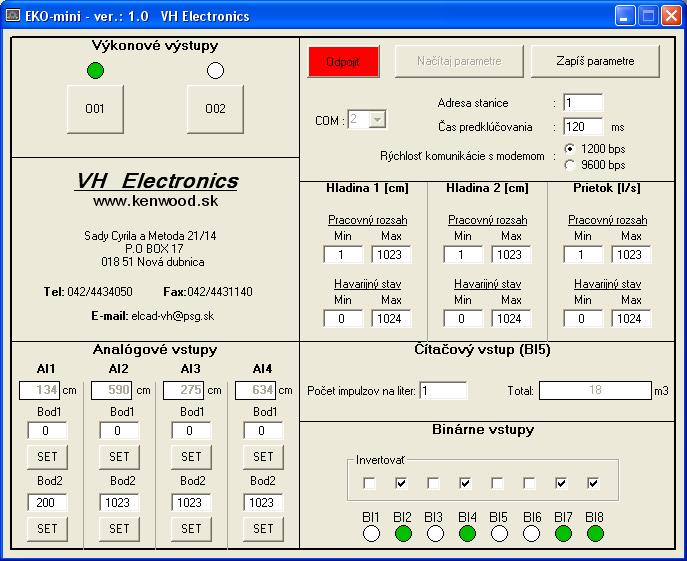Click AI2 Bod1 value field
Image resolution: width=687 pixels, height=561 pixels.
[x=119, y=431]
